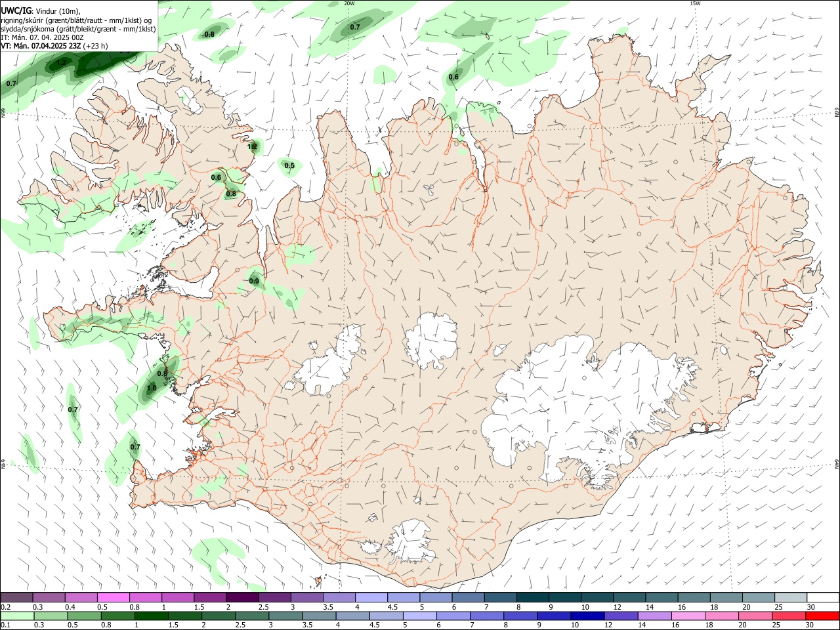
Task: Choose the medium green 0.5 rain swatch
Action: click(84, 616)
